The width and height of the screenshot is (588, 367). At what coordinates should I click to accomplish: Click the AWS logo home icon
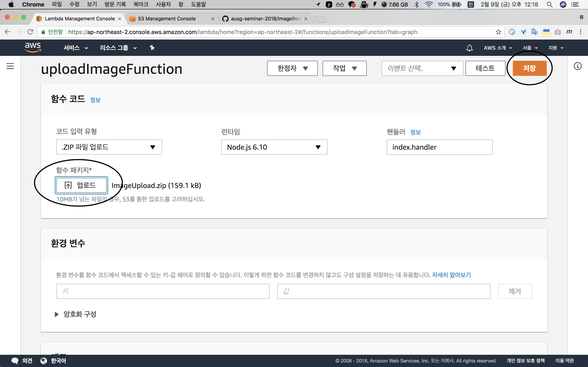[x=33, y=47]
